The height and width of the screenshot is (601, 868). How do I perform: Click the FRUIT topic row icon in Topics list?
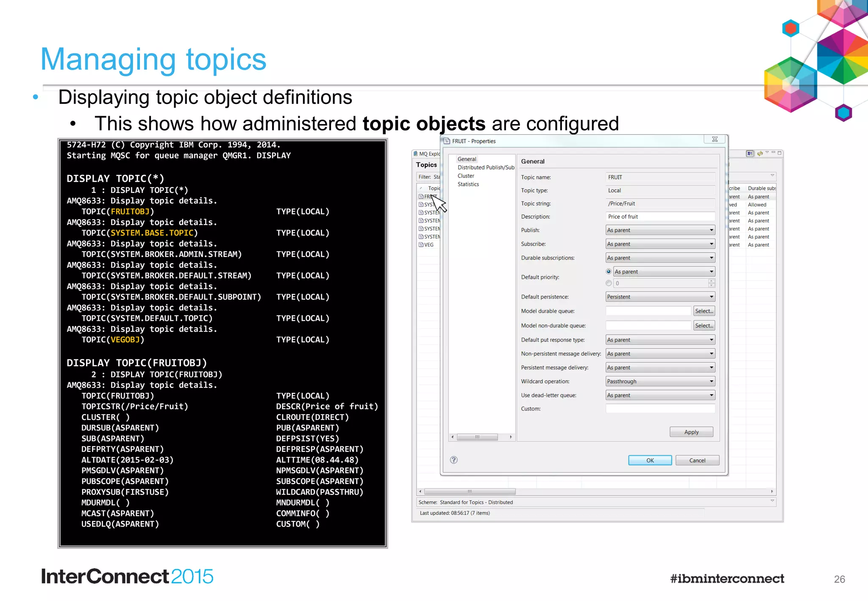pos(421,196)
